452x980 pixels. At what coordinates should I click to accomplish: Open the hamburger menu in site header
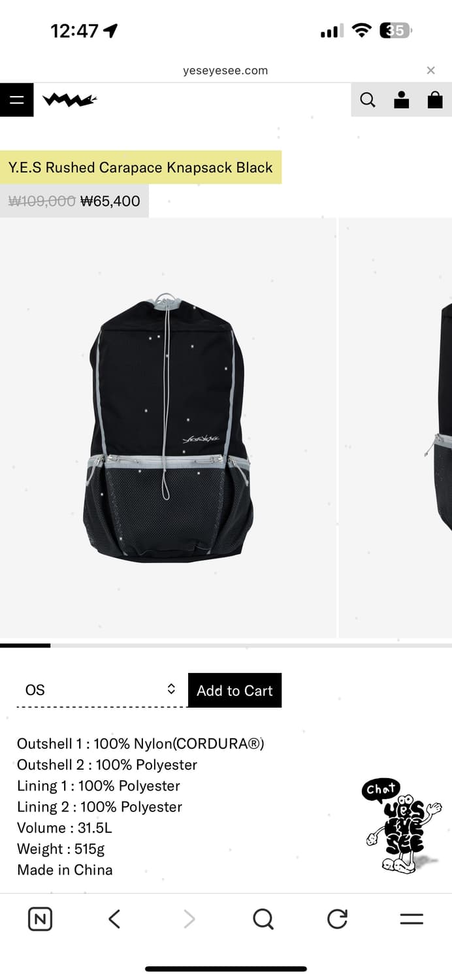click(16, 100)
